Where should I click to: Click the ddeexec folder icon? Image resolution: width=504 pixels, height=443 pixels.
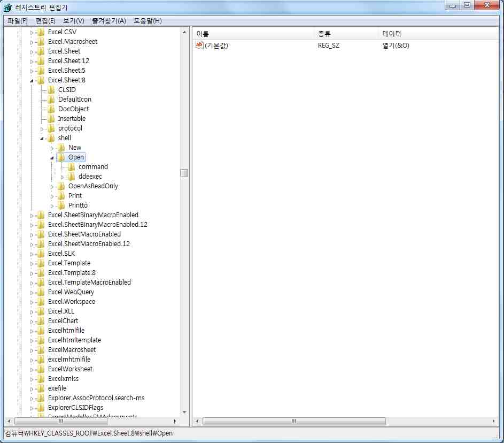pyautogui.click(x=72, y=177)
